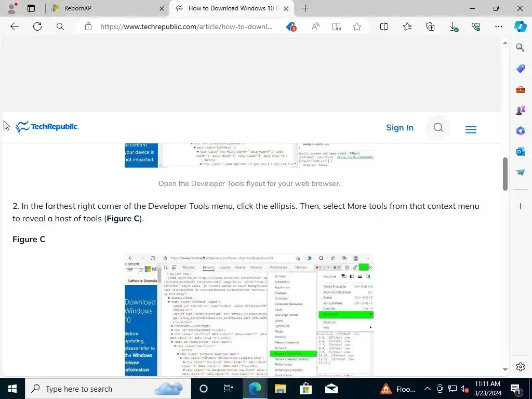Click the Sign In link
532x399 pixels.
tap(400, 128)
